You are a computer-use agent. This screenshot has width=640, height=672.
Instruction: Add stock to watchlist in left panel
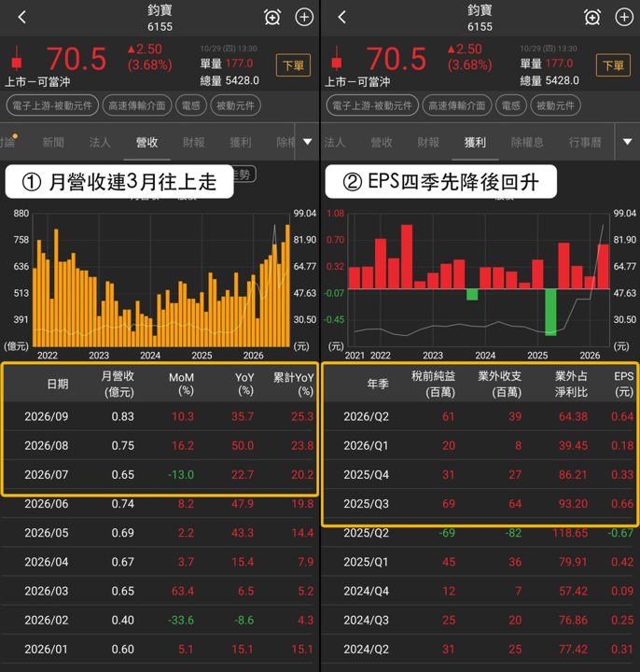304,17
